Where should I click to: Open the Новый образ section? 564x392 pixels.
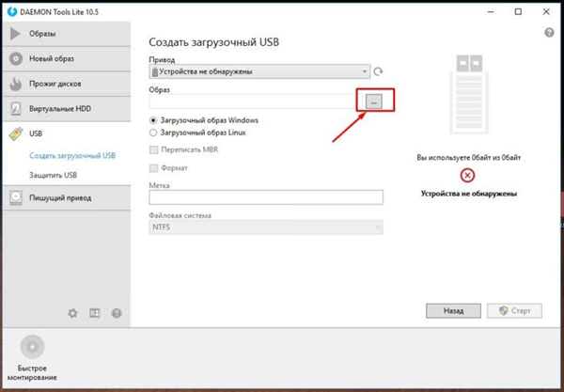67,58
